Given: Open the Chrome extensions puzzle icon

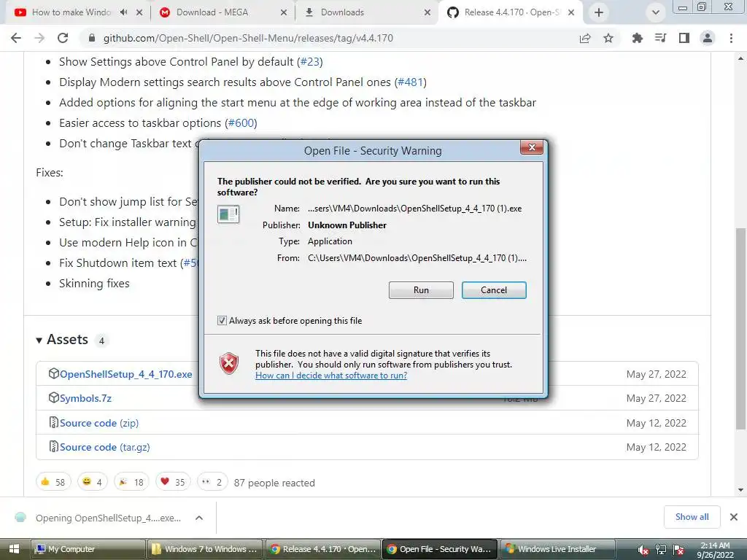Looking at the screenshot, I should [x=637, y=38].
